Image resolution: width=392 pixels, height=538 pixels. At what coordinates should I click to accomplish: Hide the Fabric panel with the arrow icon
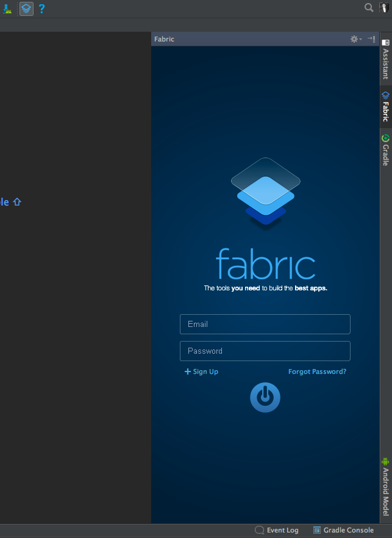[x=371, y=39]
